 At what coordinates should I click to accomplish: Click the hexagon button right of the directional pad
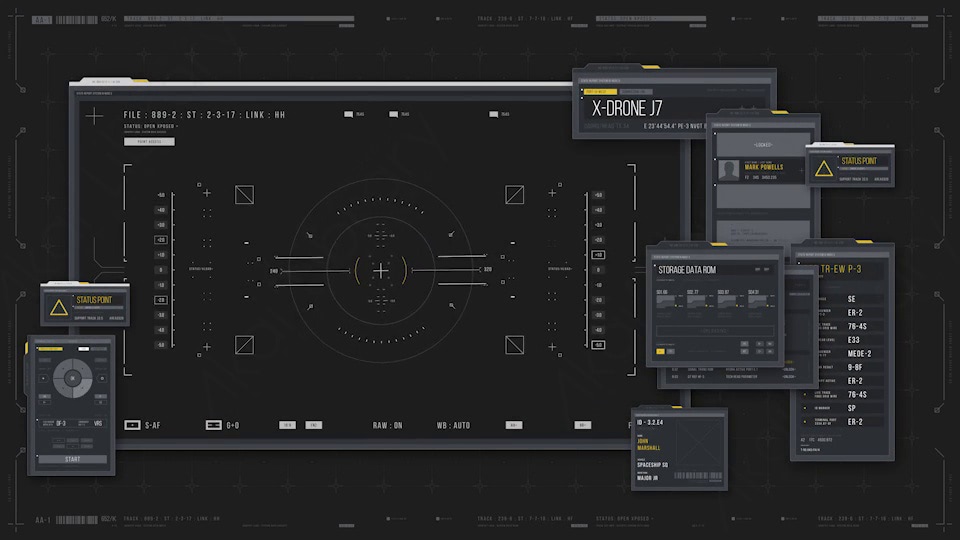click(x=102, y=378)
